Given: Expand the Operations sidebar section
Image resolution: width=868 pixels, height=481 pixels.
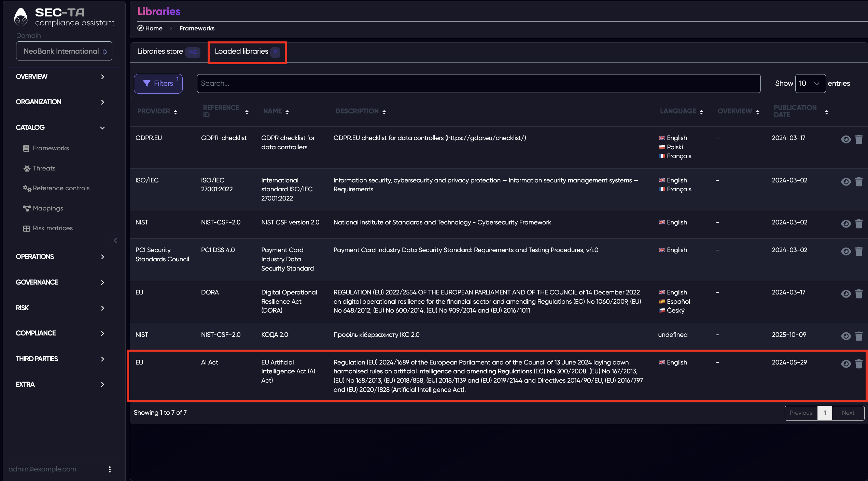Looking at the screenshot, I should click(60, 257).
